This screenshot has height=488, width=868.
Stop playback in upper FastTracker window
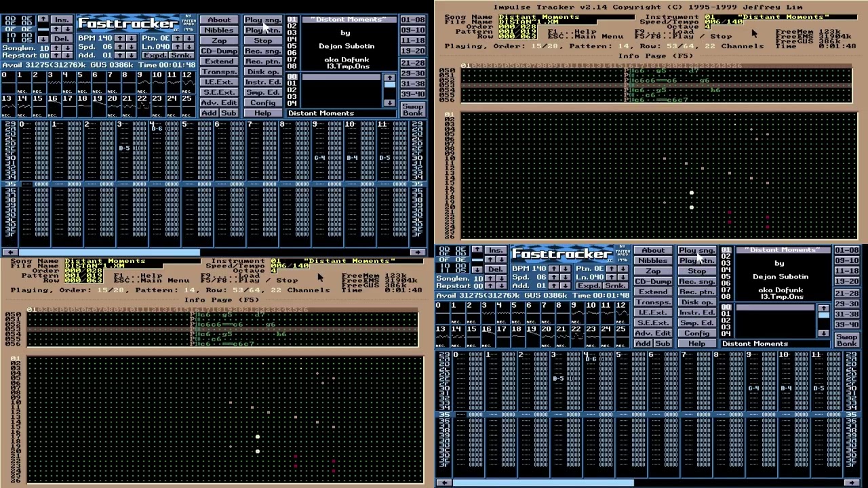tap(263, 41)
